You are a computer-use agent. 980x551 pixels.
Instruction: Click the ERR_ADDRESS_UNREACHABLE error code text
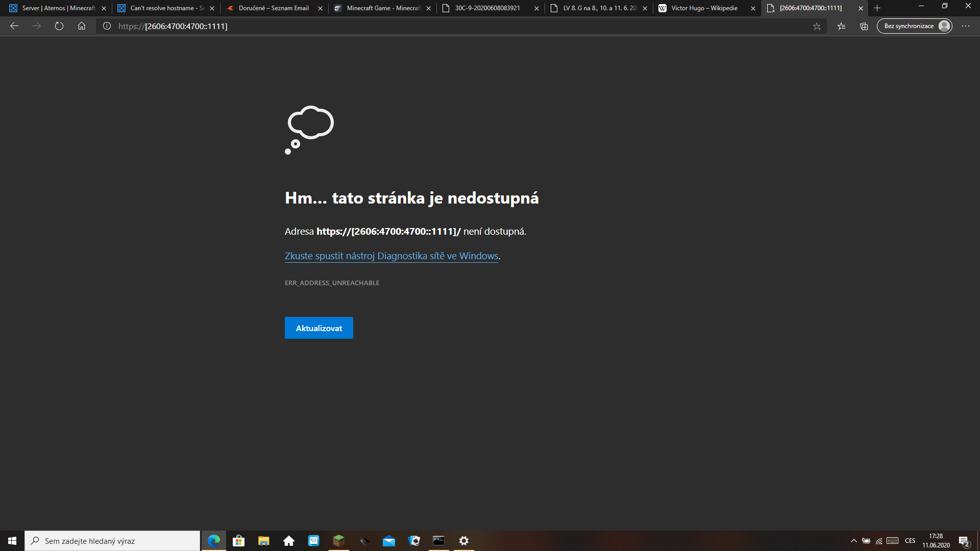pos(332,283)
